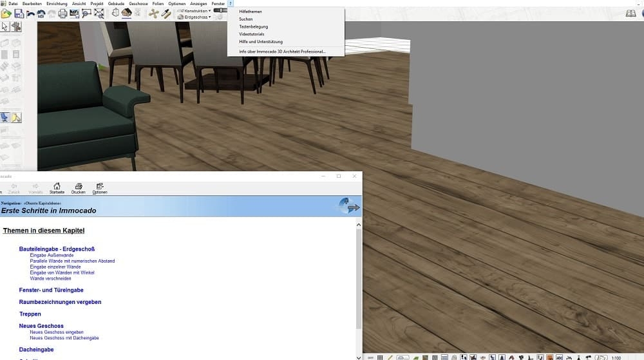The height and width of the screenshot is (360, 644).
Task: Click the pencil ruler icon in bottom bar
Action: (x=390, y=357)
